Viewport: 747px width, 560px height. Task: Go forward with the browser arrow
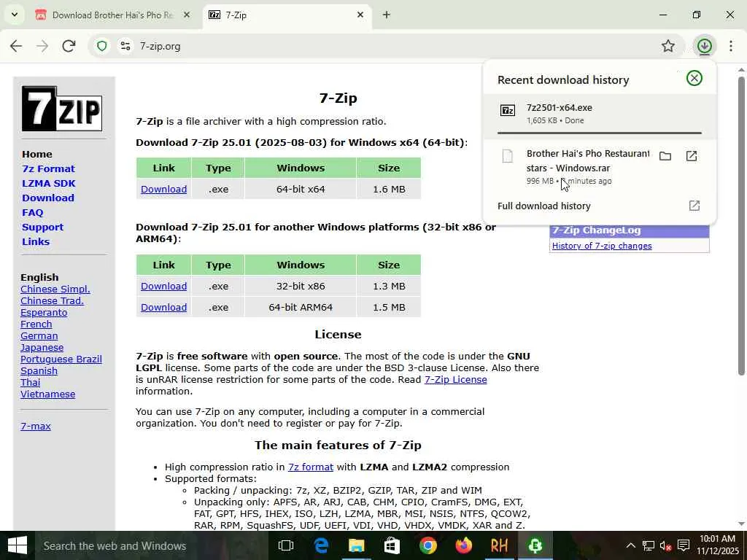point(42,46)
